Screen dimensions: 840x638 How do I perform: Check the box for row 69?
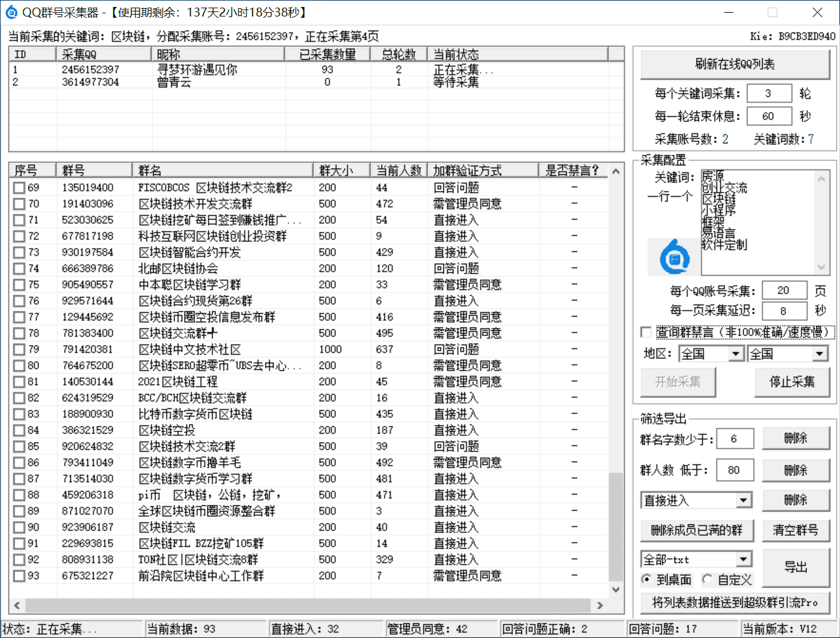point(19,188)
